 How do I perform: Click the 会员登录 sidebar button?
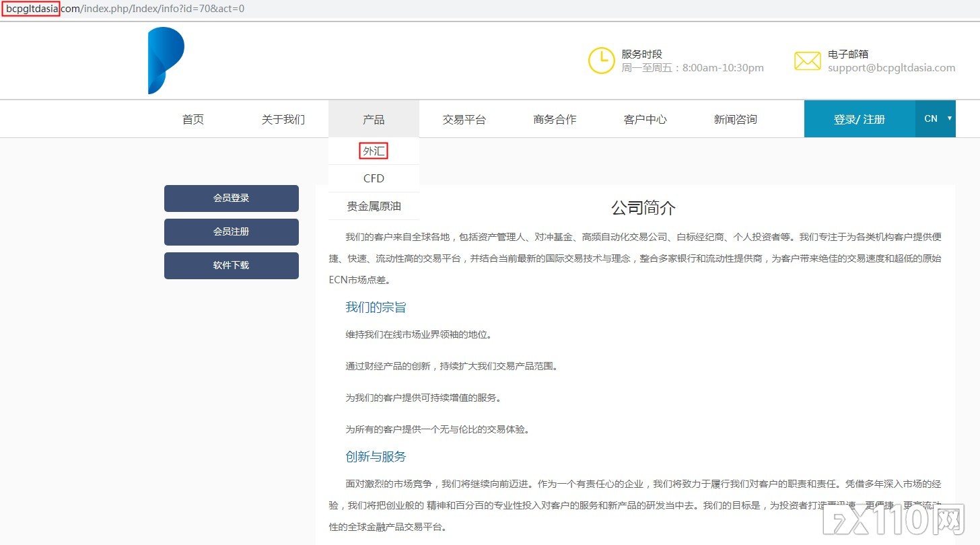coord(232,198)
